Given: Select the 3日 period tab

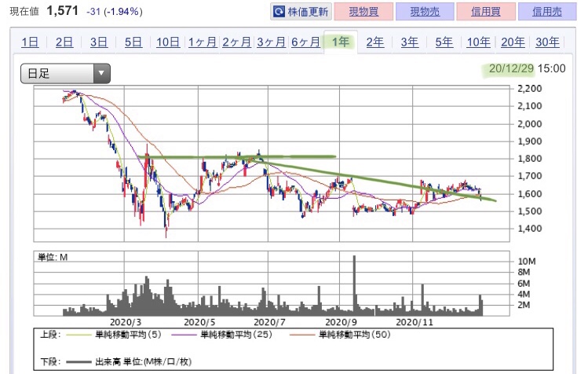Looking at the screenshot, I should (x=99, y=42).
